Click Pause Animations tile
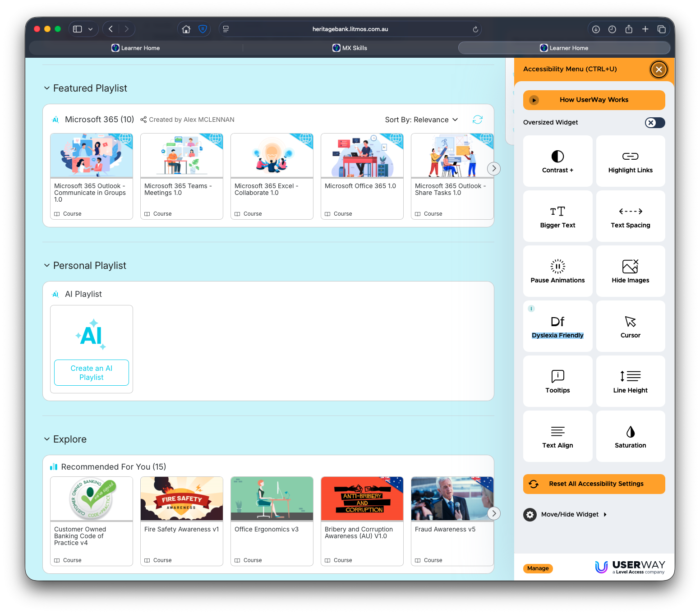Screen dimensions: 700x614 coord(557,271)
